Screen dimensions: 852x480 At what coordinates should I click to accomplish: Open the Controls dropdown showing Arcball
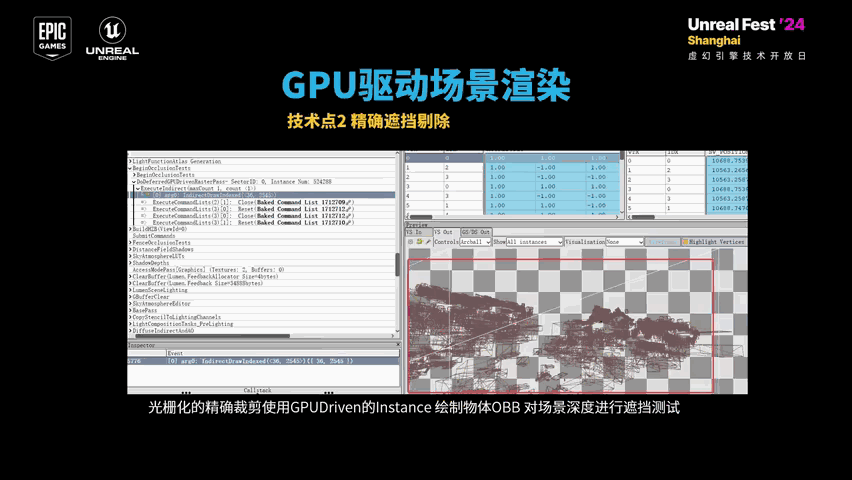tap(475, 242)
